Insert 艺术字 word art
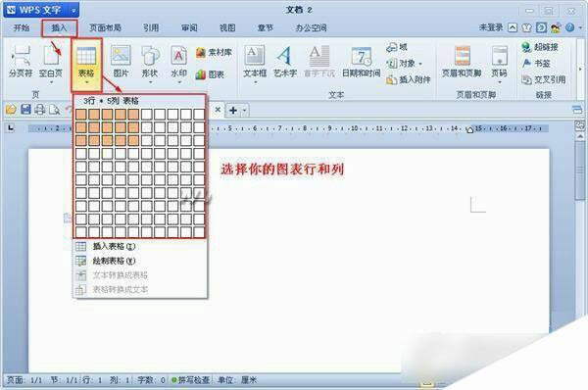 [285, 61]
